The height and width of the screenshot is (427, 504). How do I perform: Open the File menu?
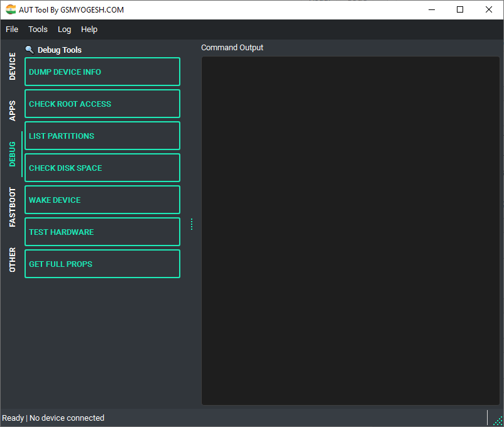(12, 30)
